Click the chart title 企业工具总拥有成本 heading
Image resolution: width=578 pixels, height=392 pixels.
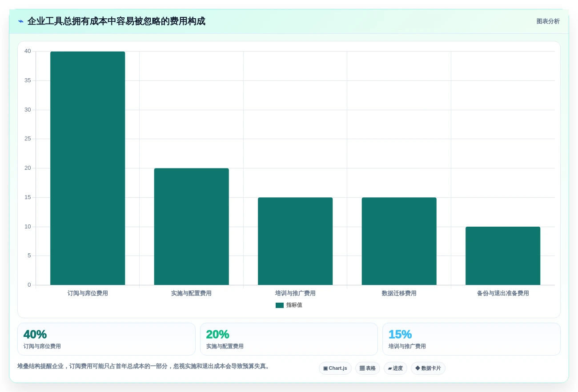point(116,21)
